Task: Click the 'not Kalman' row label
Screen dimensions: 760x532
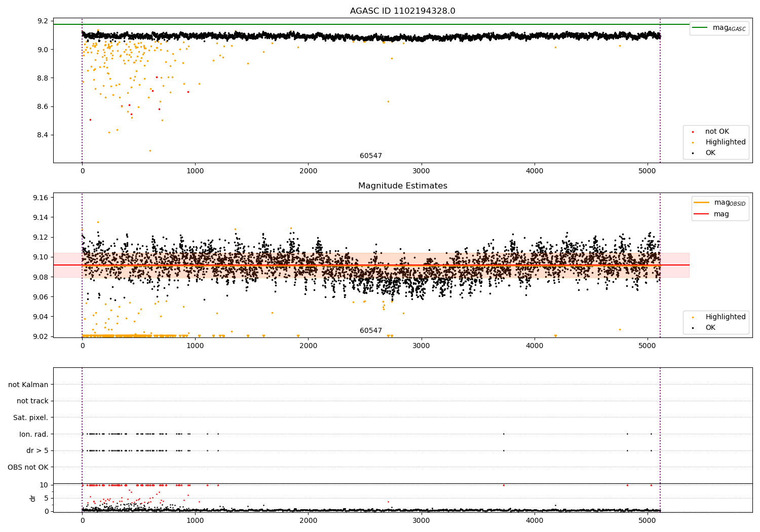Action: coord(28,385)
